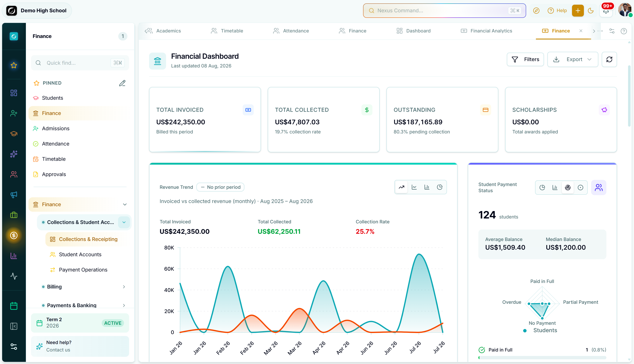Edit pinned items with the pencil icon

click(x=122, y=83)
